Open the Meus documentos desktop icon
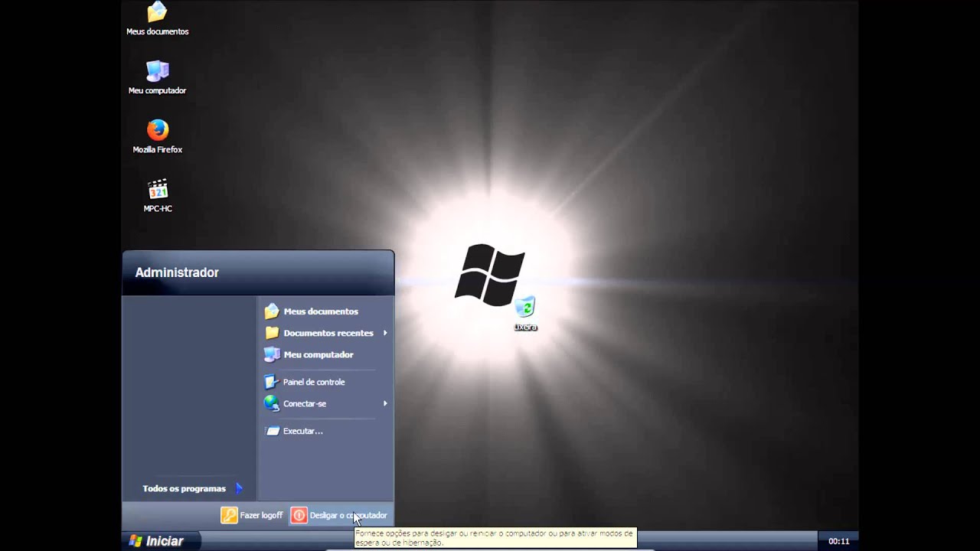The width and height of the screenshot is (980, 551). pos(157,18)
